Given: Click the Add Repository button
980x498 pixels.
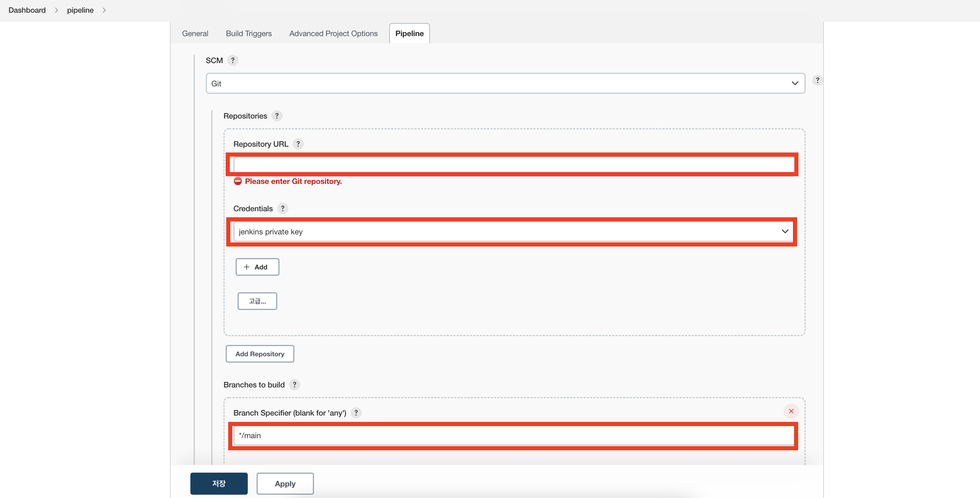Looking at the screenshot, I should (259, 354).
